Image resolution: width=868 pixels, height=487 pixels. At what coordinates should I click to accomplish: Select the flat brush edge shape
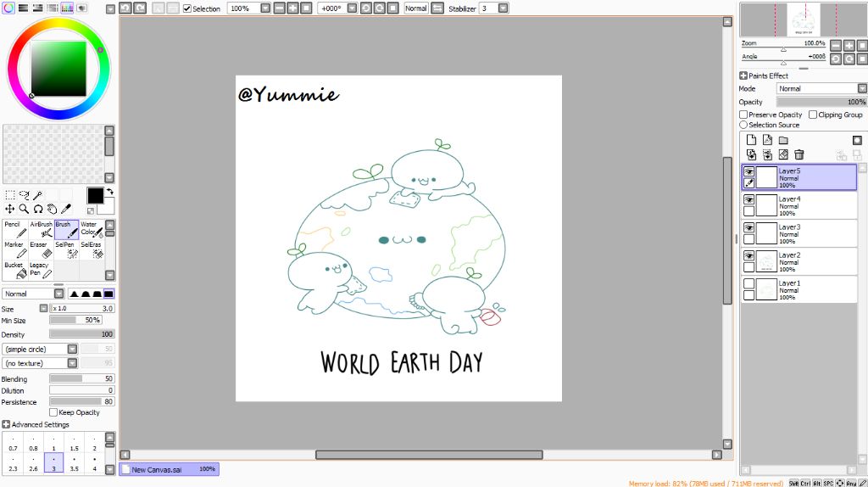[108, 294]
